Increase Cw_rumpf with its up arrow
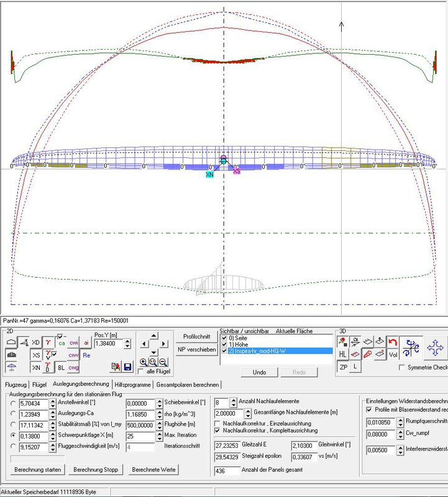Image resolution: width=448 pixels, height=497 pixels. [400, 432]
